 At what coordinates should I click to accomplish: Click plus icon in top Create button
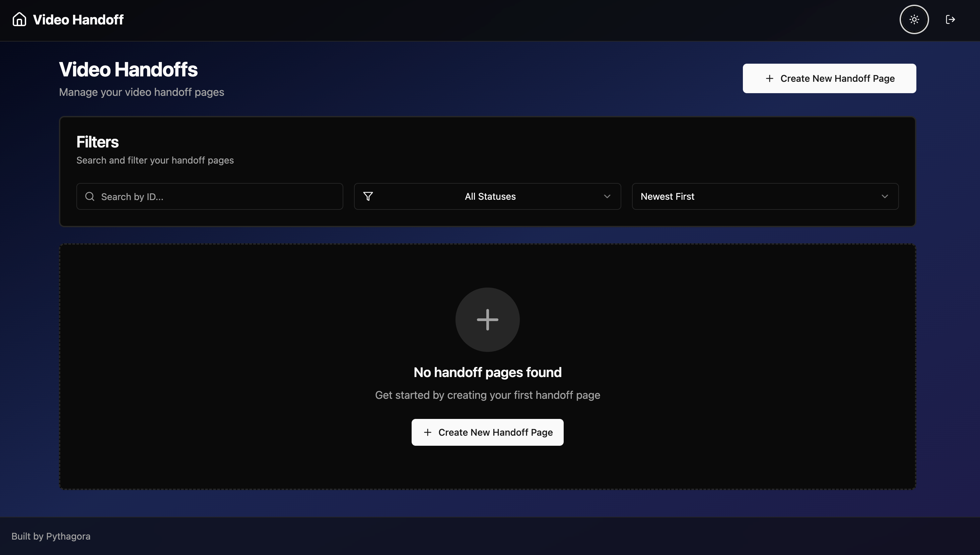pyautogui.click(x=769, y=78)
